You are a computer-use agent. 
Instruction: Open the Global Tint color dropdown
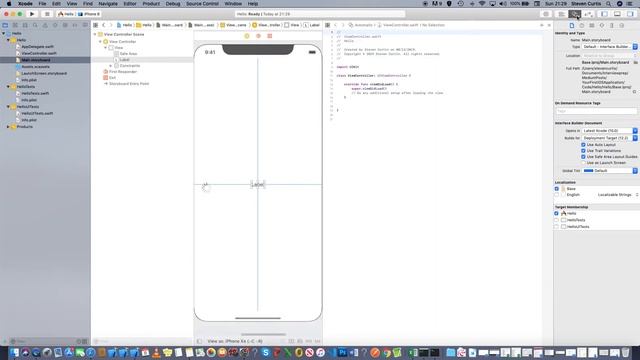609,171
